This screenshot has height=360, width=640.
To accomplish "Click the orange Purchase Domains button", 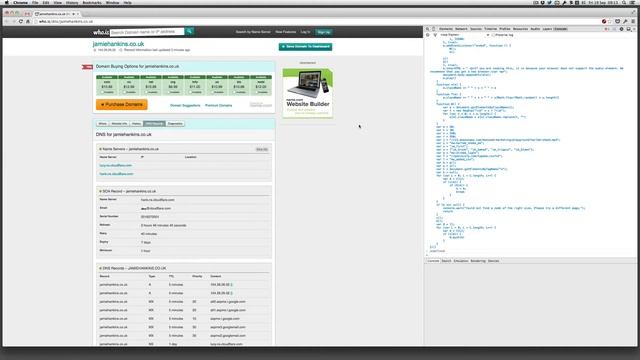I will (122, 104).
